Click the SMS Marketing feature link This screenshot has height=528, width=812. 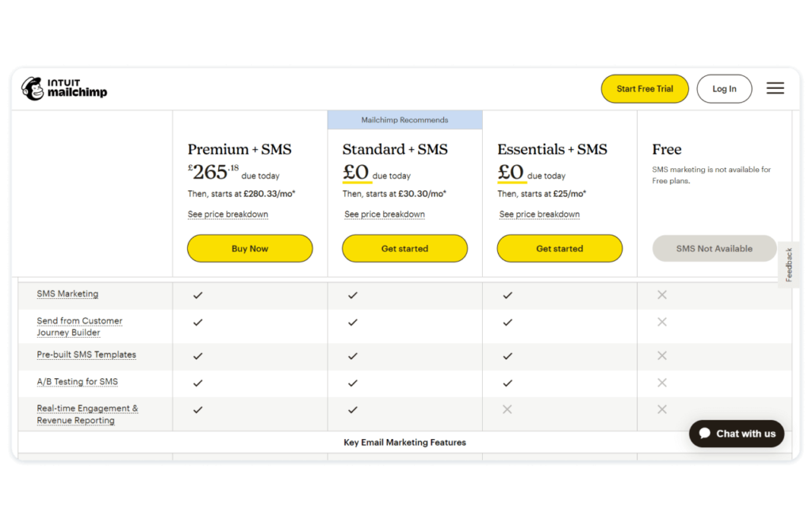67,293
